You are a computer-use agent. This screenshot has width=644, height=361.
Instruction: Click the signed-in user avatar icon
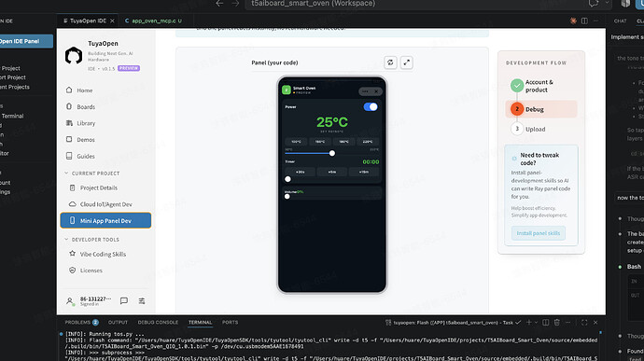click(70, 301)
